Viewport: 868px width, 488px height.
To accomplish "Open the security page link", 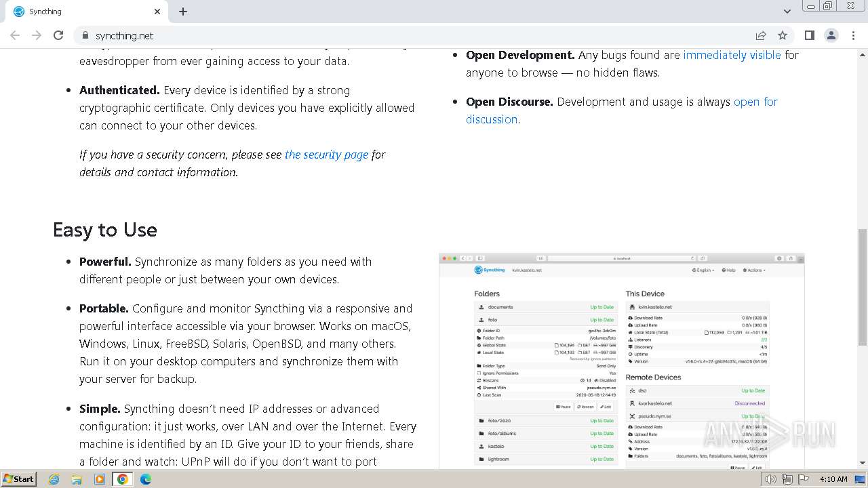I will [326, 155].
